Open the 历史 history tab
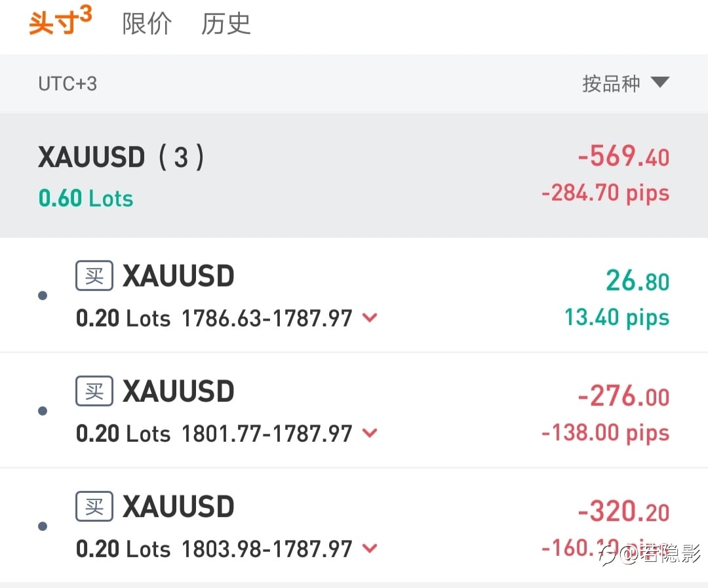The image size is (708, 588). click(226, 24)
